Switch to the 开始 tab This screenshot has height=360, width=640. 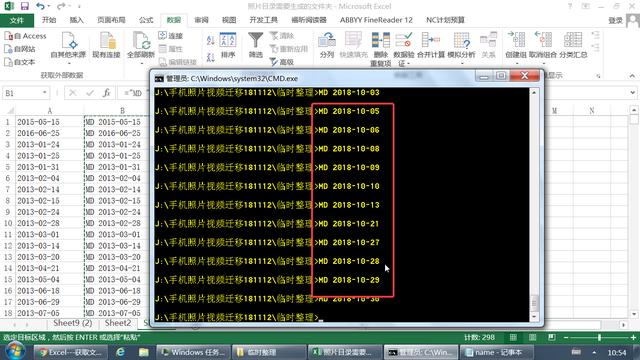(49, 20)
